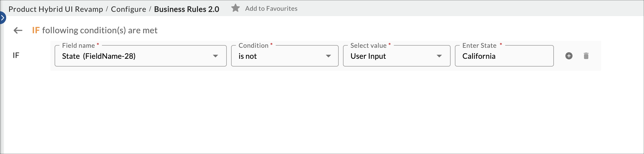Expand the Condition dropdown arrow
The image size is (644, 154).
pos(328,56)
